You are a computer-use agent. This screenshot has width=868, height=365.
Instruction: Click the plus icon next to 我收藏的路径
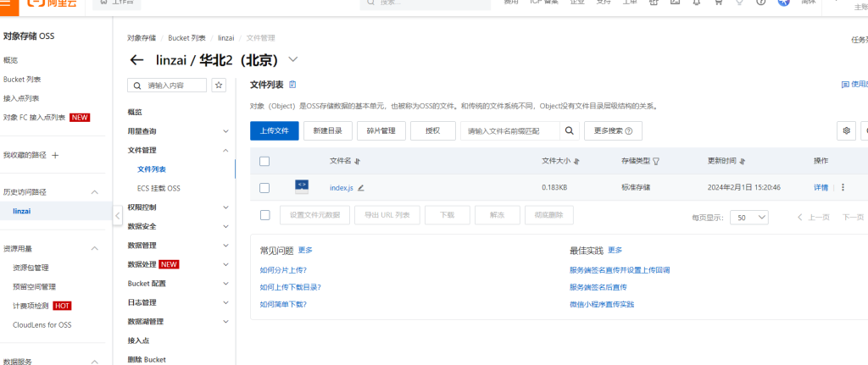click(55, 156)
